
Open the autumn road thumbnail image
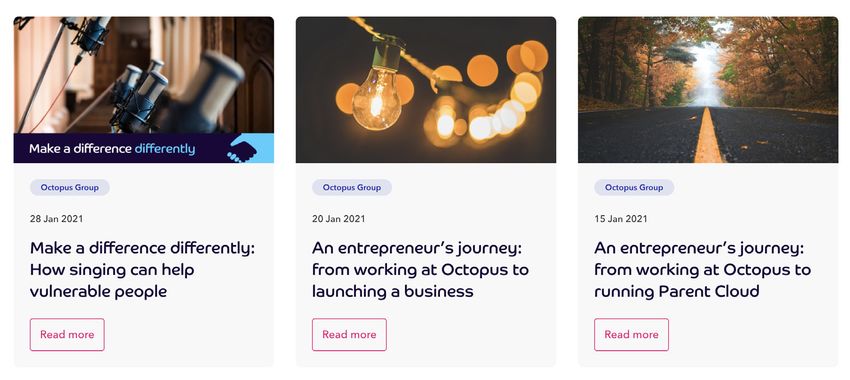pyautogui.click(x=708, y=89)
